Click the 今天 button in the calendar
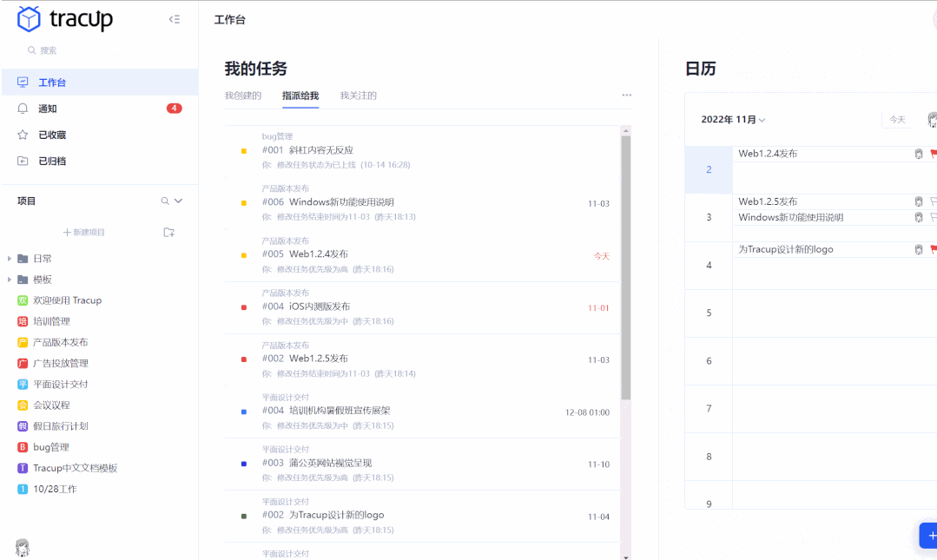 (896, 119)
